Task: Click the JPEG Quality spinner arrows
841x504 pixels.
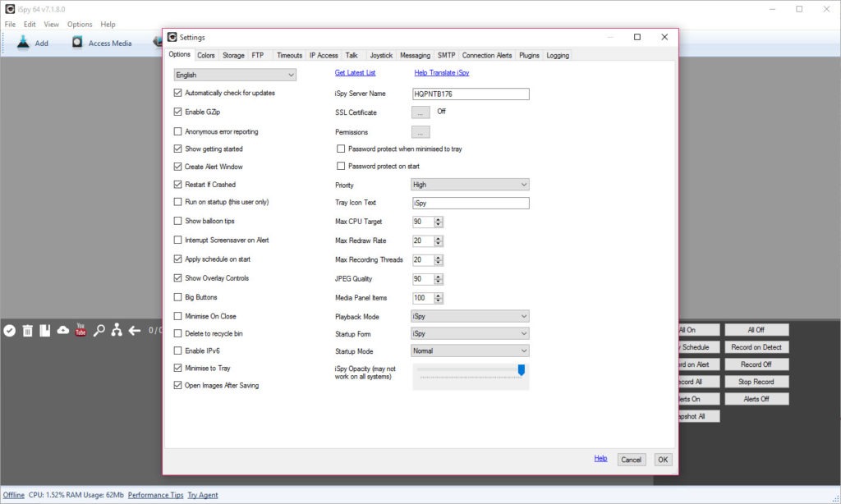Action: coord(439,279)
